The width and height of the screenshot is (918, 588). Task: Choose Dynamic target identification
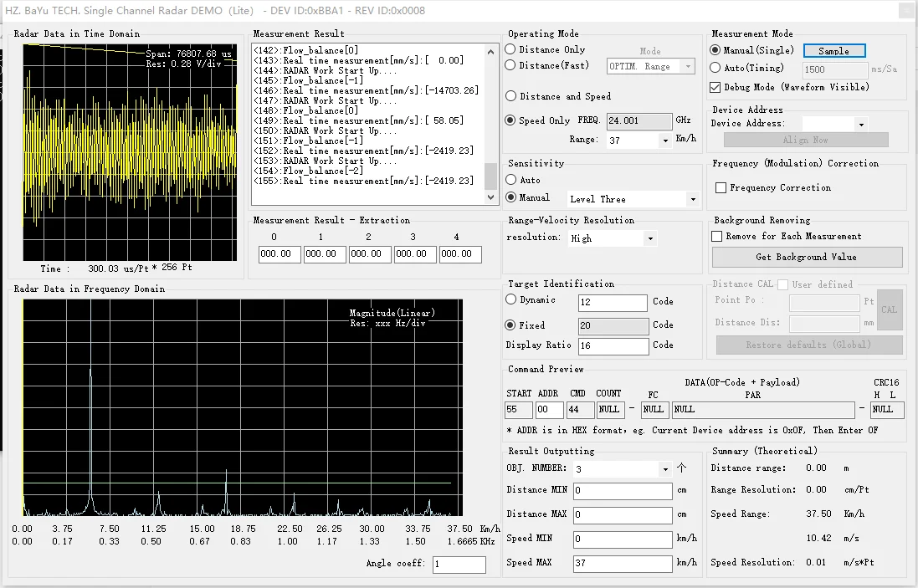[511, 300]
